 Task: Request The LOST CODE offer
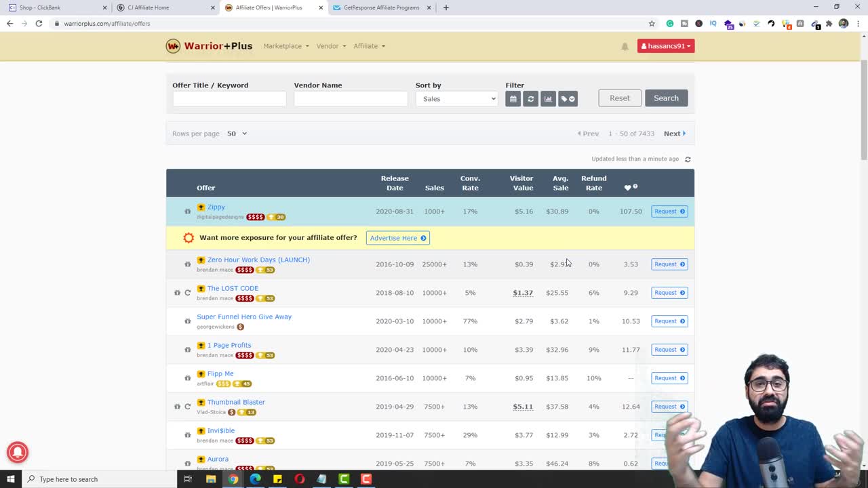[x=669, y=293]
